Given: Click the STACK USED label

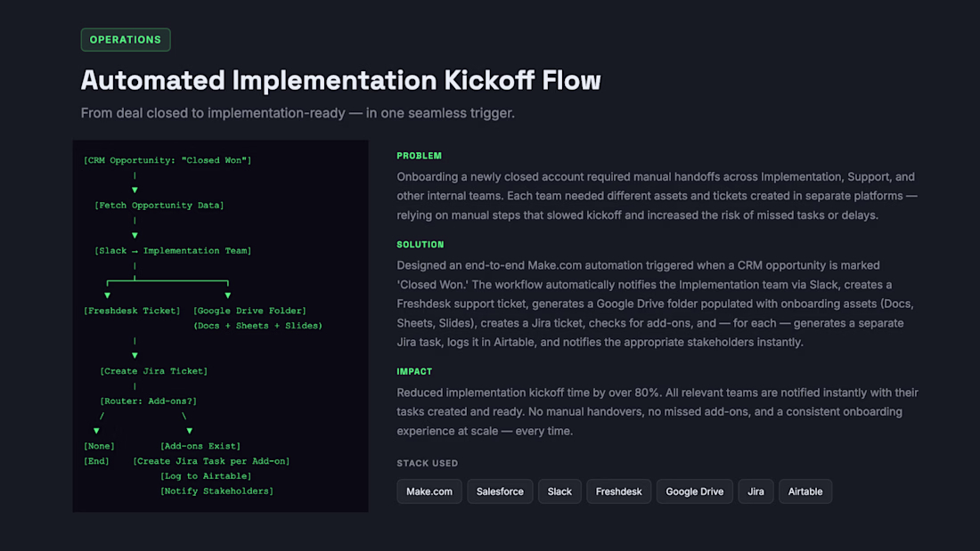Looking at the screenshot, I should pyautogui.click(x=428, y=463).
